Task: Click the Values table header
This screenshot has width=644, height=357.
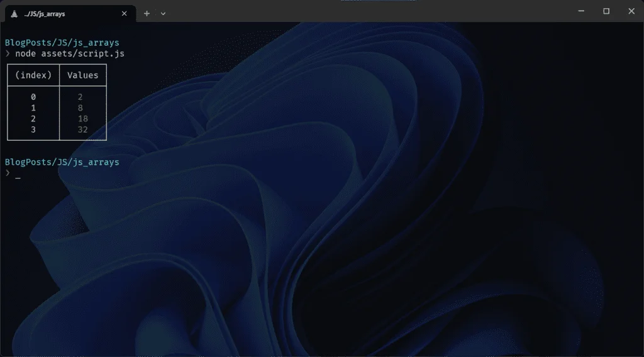Action: pos(82,75)
